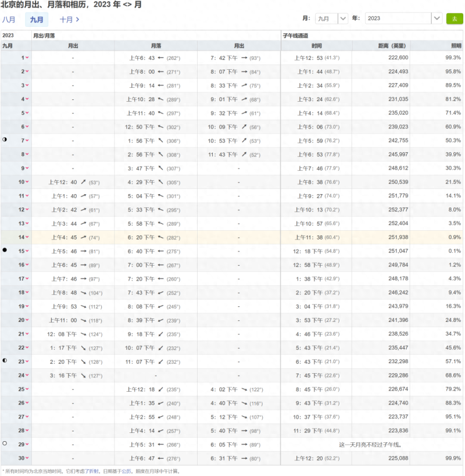Click the full moon icon on September 29
The height and width of the screenshot is (476, 465).
click(5, 443)
